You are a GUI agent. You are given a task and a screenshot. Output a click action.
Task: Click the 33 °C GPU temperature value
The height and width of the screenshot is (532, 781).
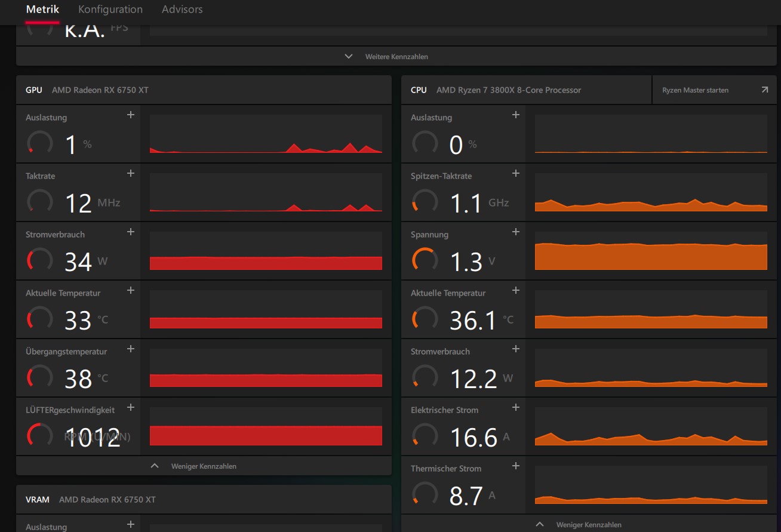[x=78, y=321]
